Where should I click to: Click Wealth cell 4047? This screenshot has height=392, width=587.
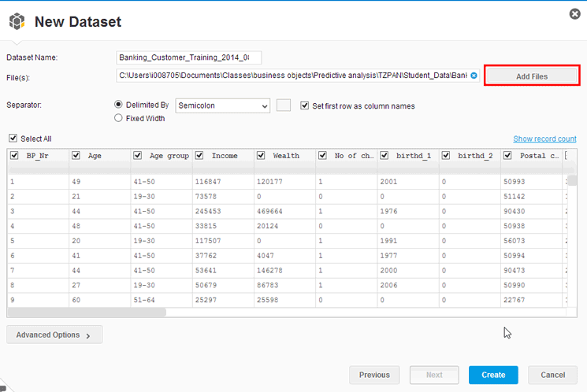pos(265,256)
